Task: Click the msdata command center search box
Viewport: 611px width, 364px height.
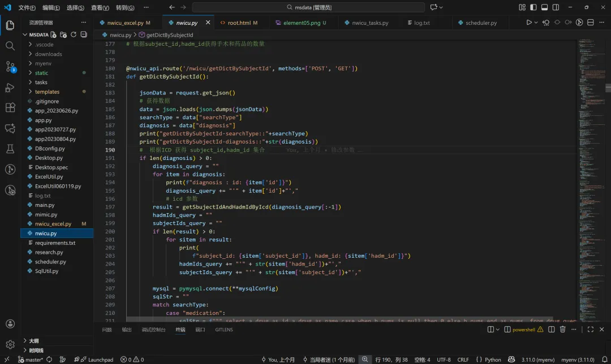Action: [x=308, y=7]
